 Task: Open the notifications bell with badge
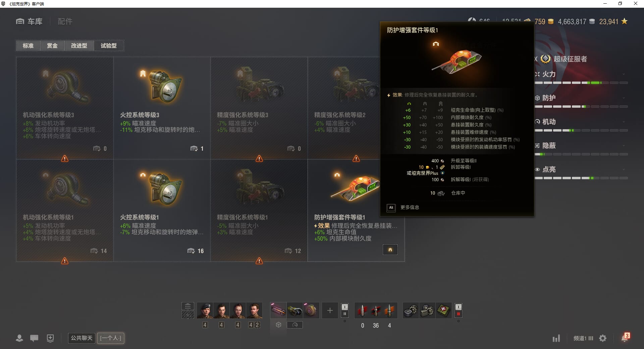(x=625, y=338)
